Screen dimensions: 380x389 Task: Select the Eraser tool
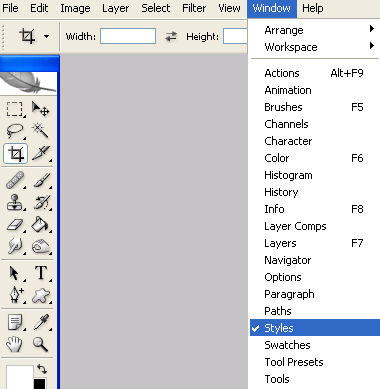point(15,225)
